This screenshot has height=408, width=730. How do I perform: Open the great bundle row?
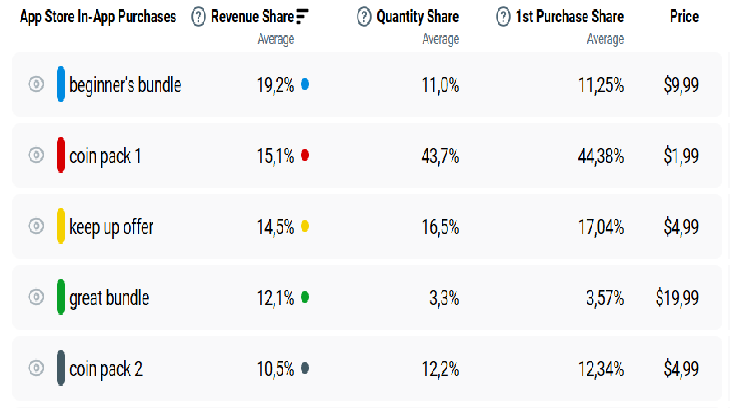109,297
